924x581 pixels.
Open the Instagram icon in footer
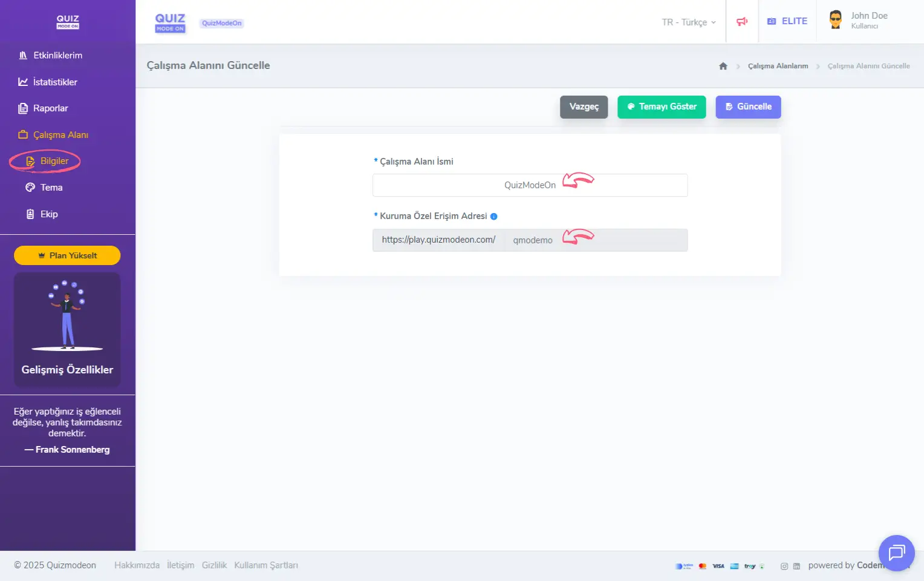click(x=784, y=566)
